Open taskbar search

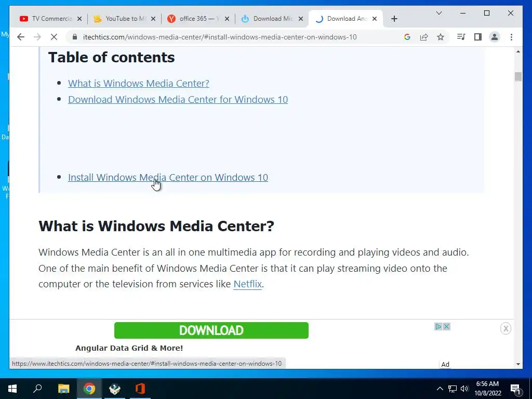click(x=37, y=389)
